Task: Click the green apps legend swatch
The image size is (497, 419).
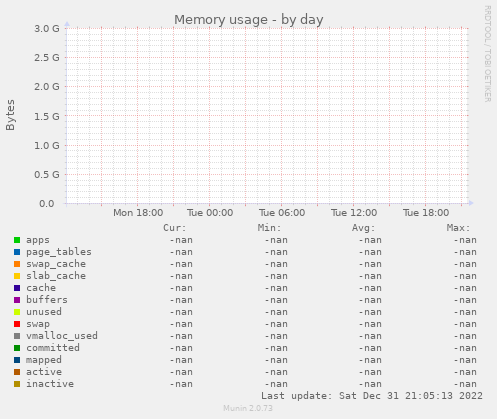Action: tap(17, 240)
